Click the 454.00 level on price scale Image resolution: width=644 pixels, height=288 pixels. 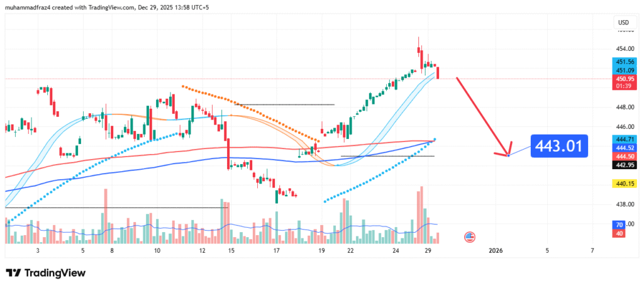[623, 49]
